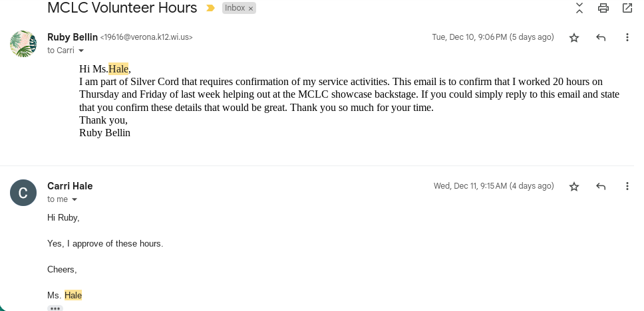Click Ruby Bellin's profile picture
Screen dimensions: 644x311
(23, 44)
